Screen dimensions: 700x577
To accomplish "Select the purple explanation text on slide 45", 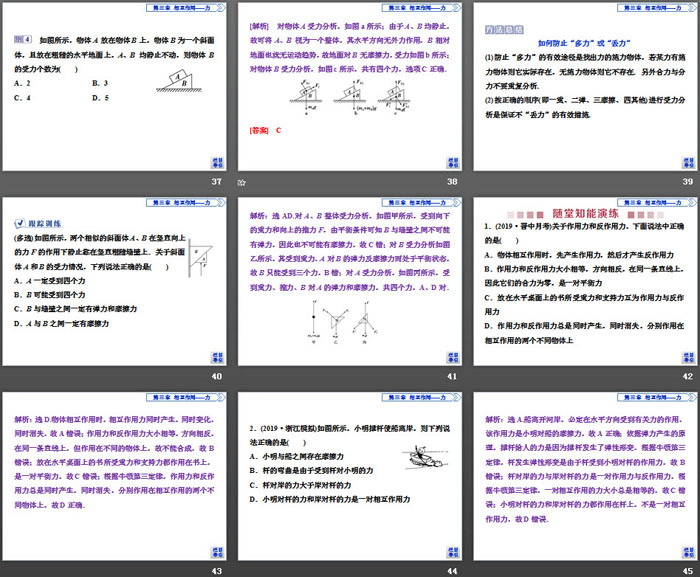I will click(x=585, y=469).
